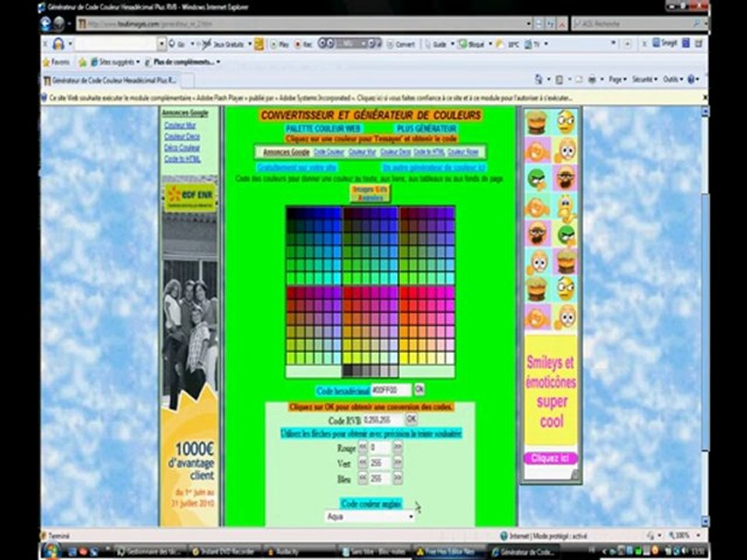The width and height of the screenshot is (747, 560).
Task: Decrease Bleu value with the left arrows
Action: click(363, 478)
